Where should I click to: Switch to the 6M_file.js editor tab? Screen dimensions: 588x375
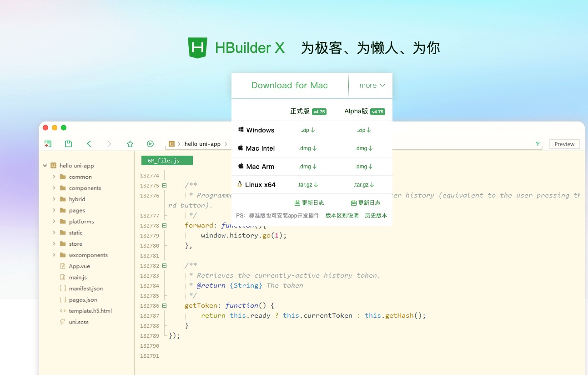pos(167,160)
